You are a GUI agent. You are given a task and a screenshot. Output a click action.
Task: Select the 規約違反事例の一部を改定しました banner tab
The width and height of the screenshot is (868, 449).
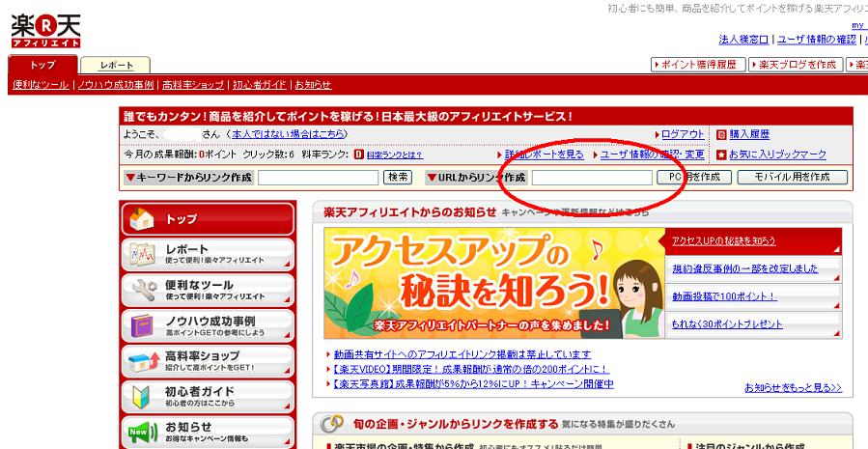tap(753, 268)
